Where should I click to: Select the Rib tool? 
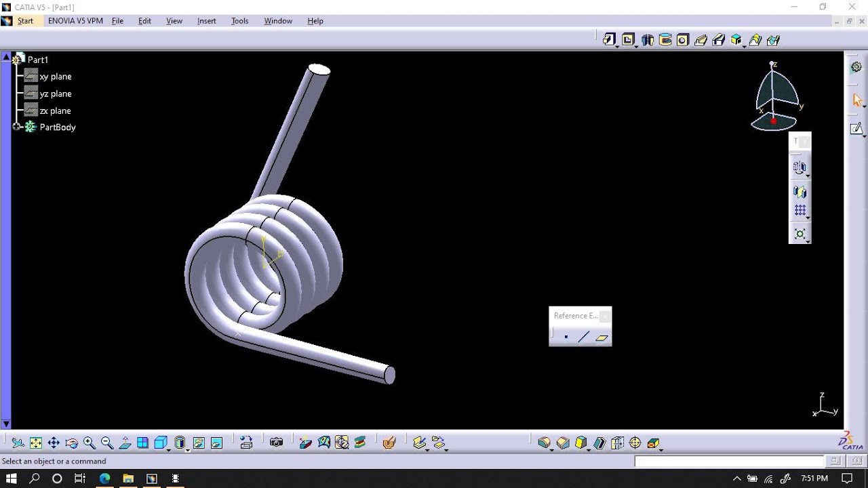tap(701, 40)
